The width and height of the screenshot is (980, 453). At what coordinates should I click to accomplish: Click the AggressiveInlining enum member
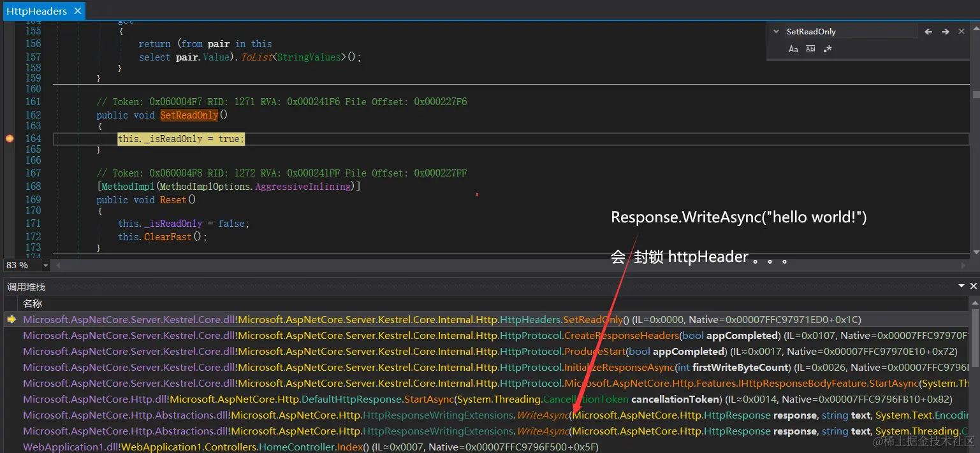303,186
